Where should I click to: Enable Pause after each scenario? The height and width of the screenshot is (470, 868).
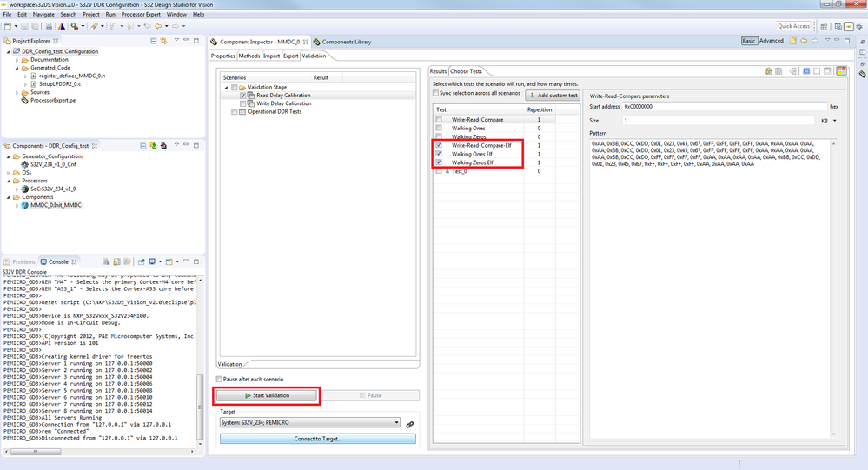(219, 379)
